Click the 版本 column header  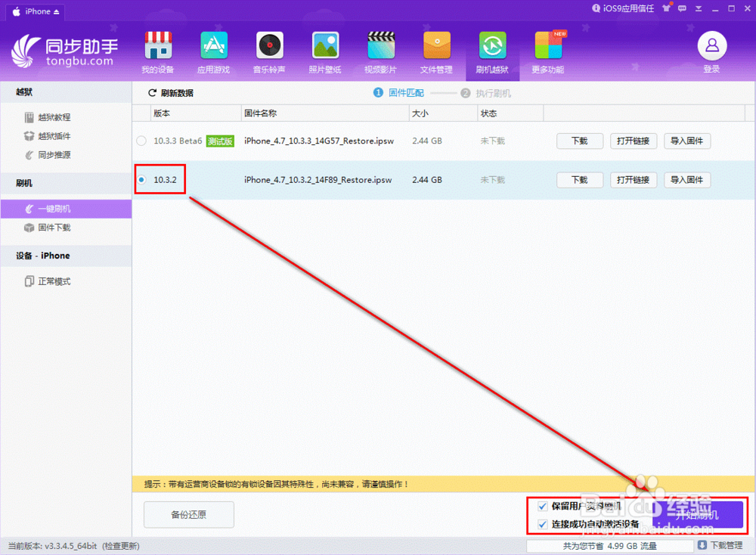[x=195, y=113]
